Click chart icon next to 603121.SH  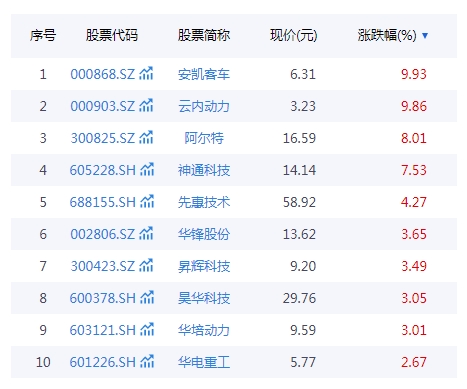pos(147,330)
